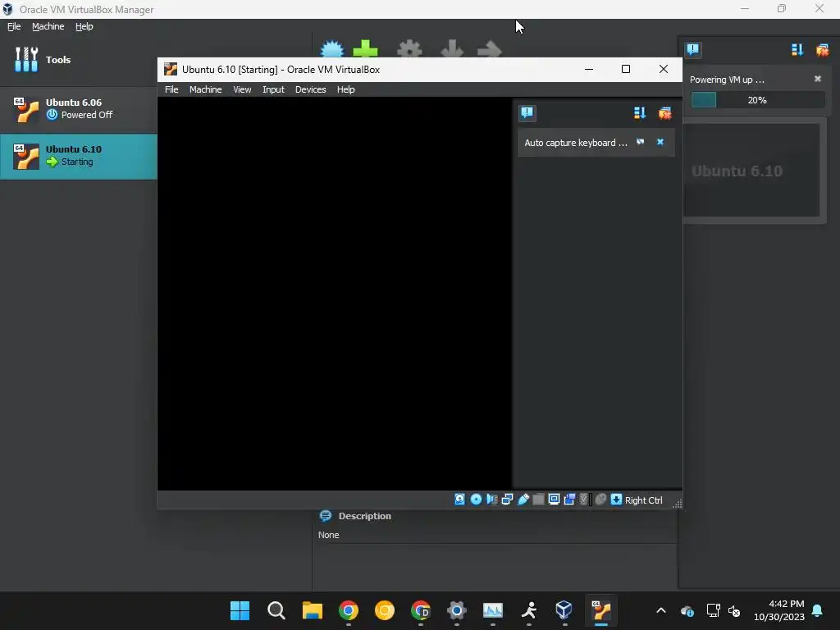Click the black VM display area
This screenshot has width=840, height=630.
point(335,293)
